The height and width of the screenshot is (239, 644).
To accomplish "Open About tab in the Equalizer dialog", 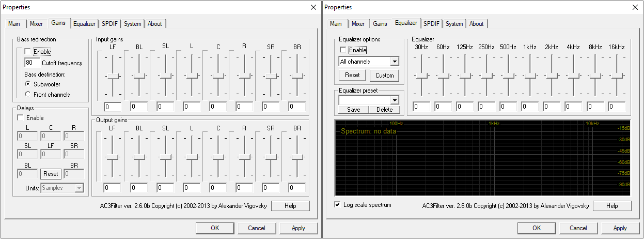I will click(476, 24).
